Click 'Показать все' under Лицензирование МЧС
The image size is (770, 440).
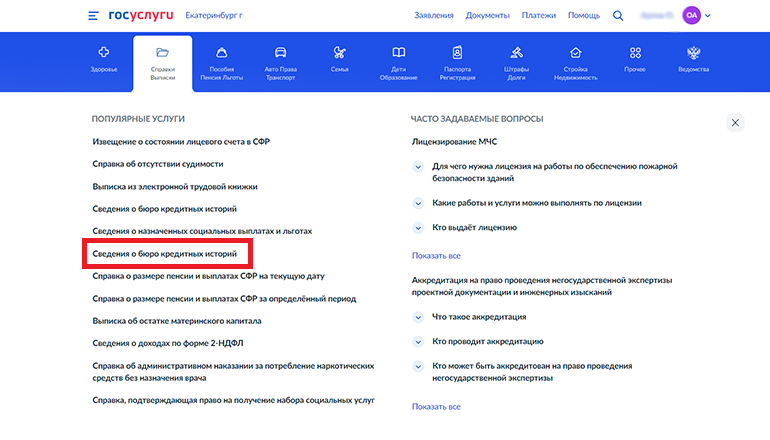coord(436,256)
